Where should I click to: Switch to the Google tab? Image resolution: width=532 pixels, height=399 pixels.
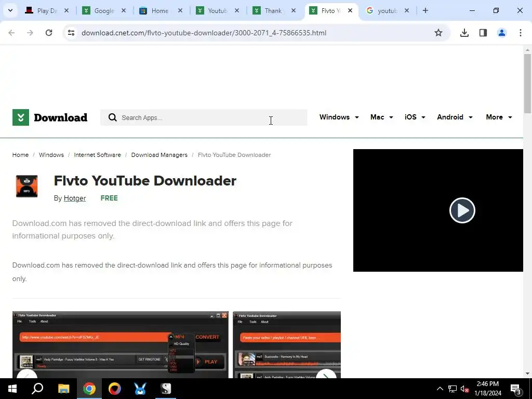coord(104,10)
